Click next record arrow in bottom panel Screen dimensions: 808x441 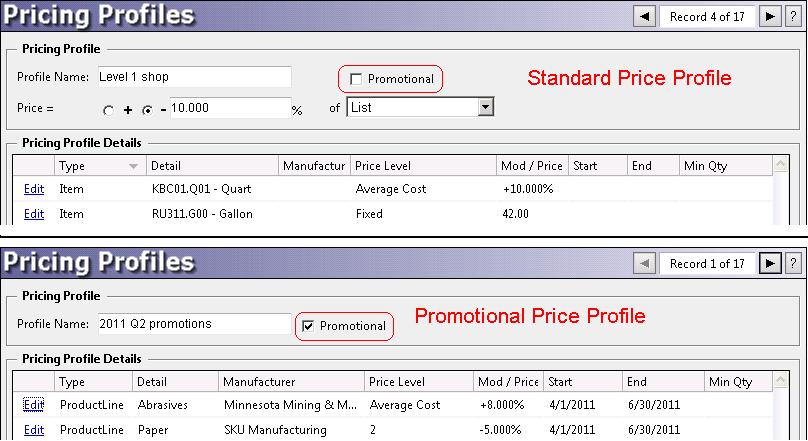coord(769,264)
